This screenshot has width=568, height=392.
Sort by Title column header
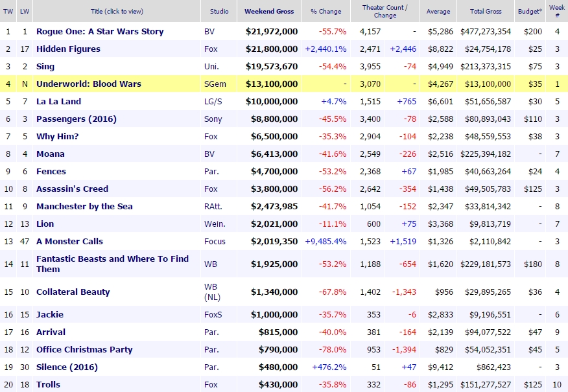pyautogui.click(x=117, y=11)
